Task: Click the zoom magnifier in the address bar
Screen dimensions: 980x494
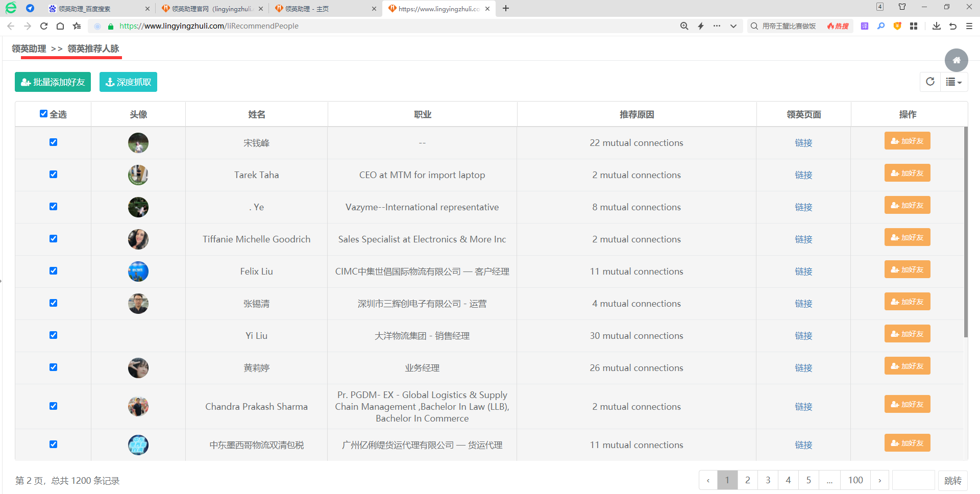Action: point(684,26)
